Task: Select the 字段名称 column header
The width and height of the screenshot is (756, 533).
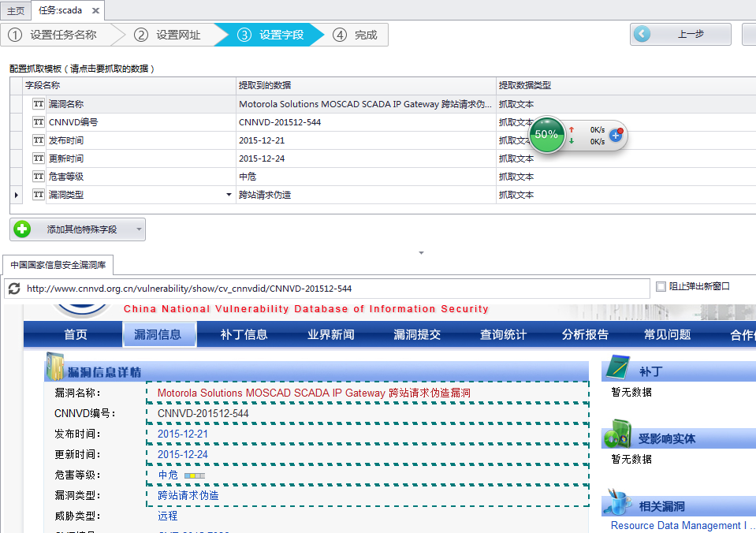Action: (130, 85)
